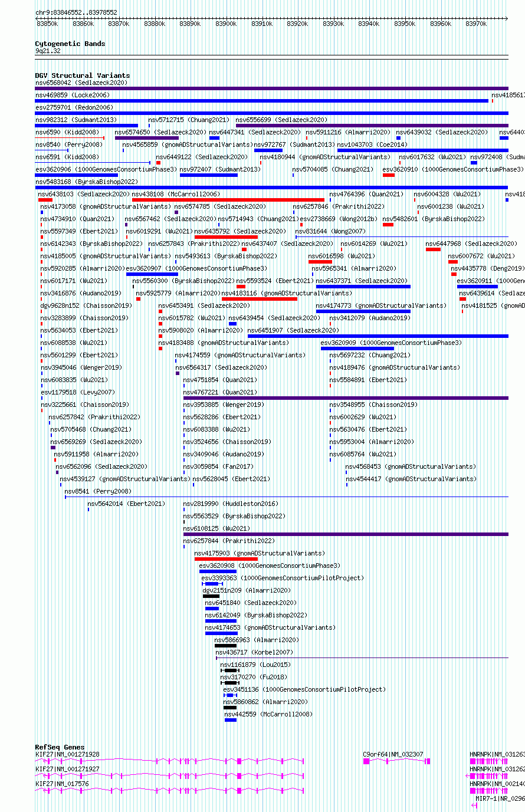
Task: Click variant nsv6435792 (Sedlazeck2020) label
Action: tap(240, 231)
